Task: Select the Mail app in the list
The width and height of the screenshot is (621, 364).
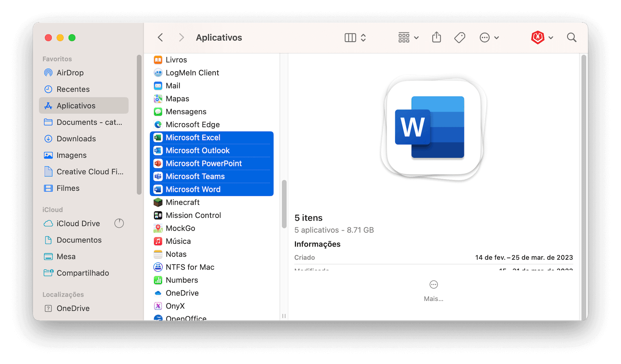Action: coord(173,85)
